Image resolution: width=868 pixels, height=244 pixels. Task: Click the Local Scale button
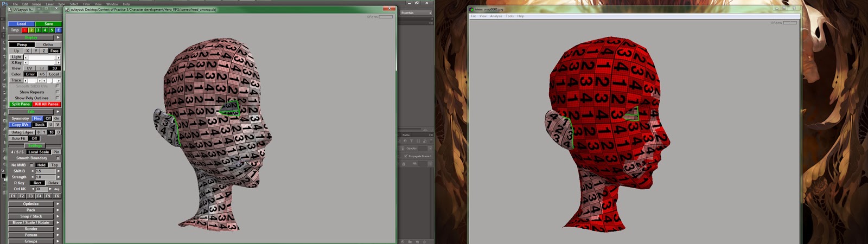pyautogui.click(x=39, y=152)
